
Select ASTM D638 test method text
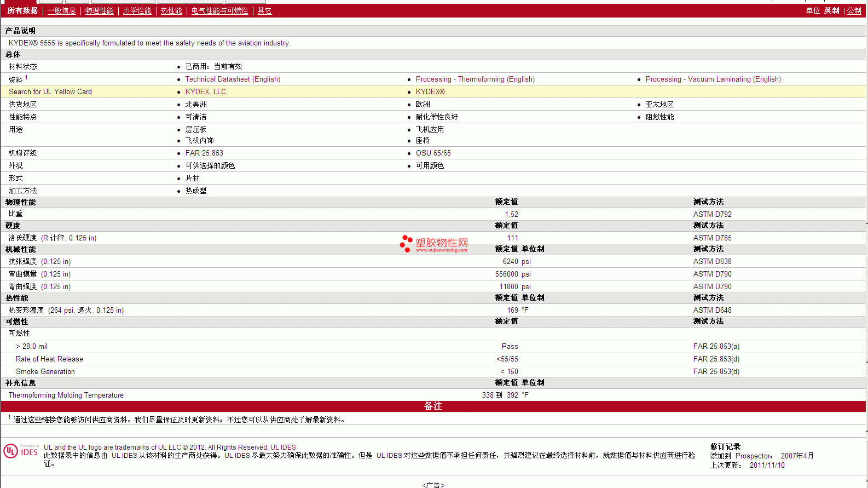point(712,261)
